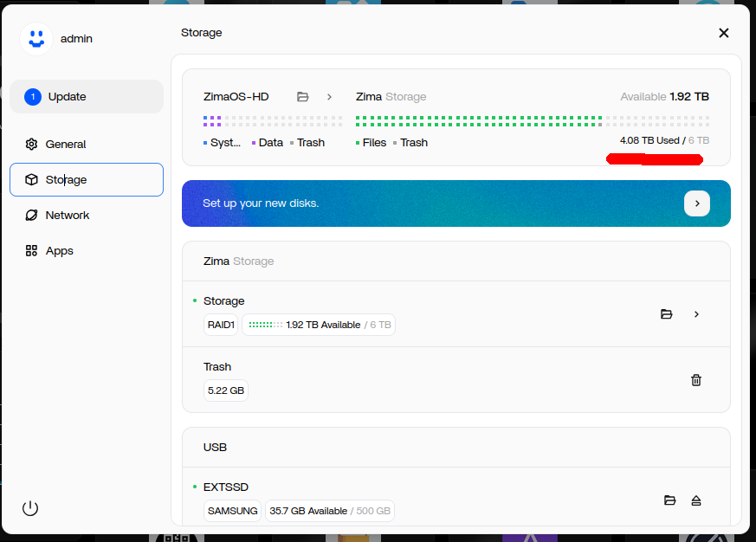This screenshot has width=756, height=542.
Task: Click arrow on new disks banner
Action: coord(697,203)
